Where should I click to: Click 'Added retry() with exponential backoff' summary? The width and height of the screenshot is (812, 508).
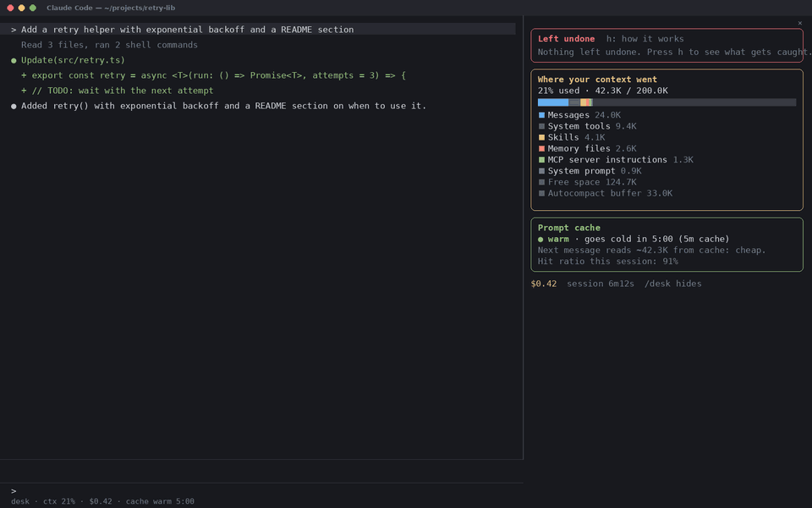pyautogui.click(x=223, y=106)
